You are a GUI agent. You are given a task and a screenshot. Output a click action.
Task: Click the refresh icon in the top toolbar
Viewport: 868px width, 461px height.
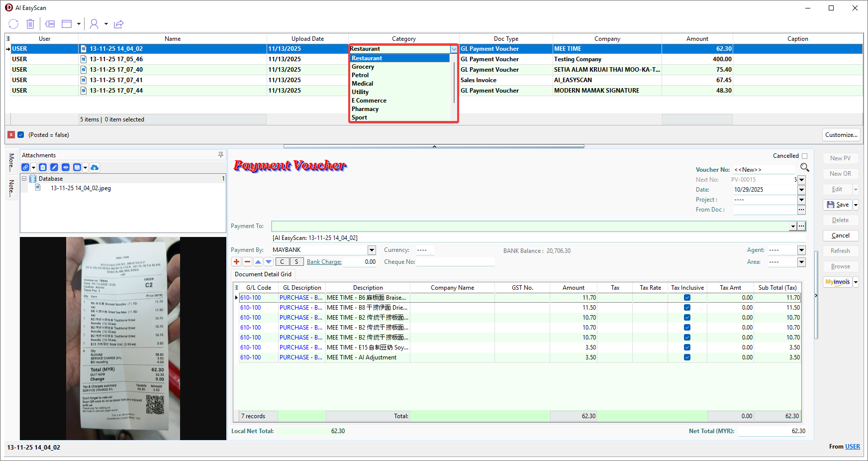point(13,24)
